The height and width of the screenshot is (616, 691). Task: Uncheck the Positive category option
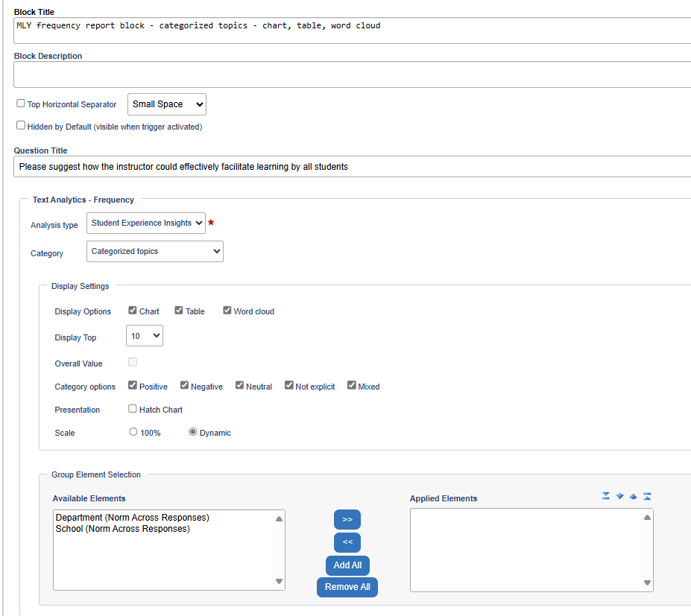point(133,385)
